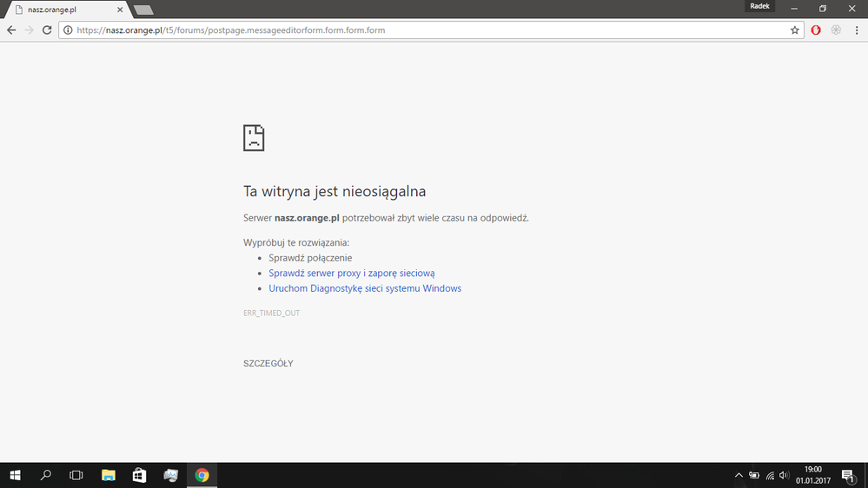Launch File Explorer from the taskbar
This screenshot has height=488, width=868.
108,475
